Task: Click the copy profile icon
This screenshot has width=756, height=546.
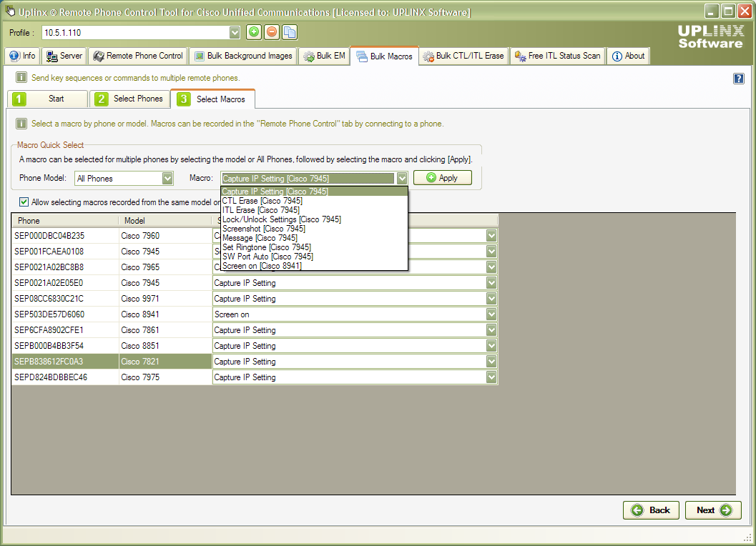Action: click(290, 32)
